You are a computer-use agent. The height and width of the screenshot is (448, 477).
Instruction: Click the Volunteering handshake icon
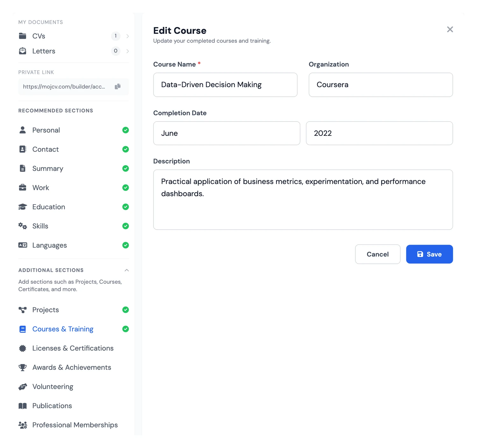pyautogui.click(x=23, y=387)
